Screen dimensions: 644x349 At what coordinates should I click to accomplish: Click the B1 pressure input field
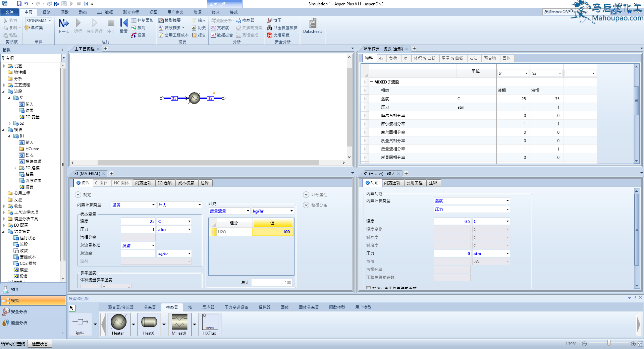(452, 254)
